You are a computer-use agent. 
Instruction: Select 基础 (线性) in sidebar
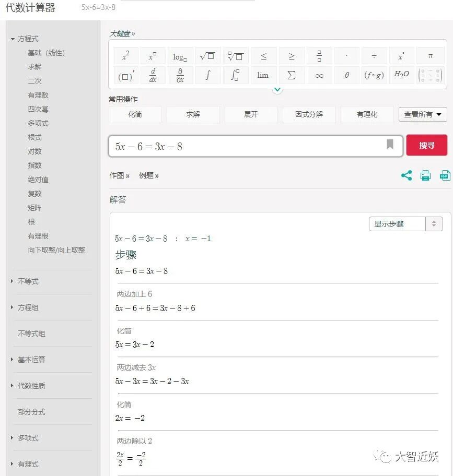[x=47, y=53]
